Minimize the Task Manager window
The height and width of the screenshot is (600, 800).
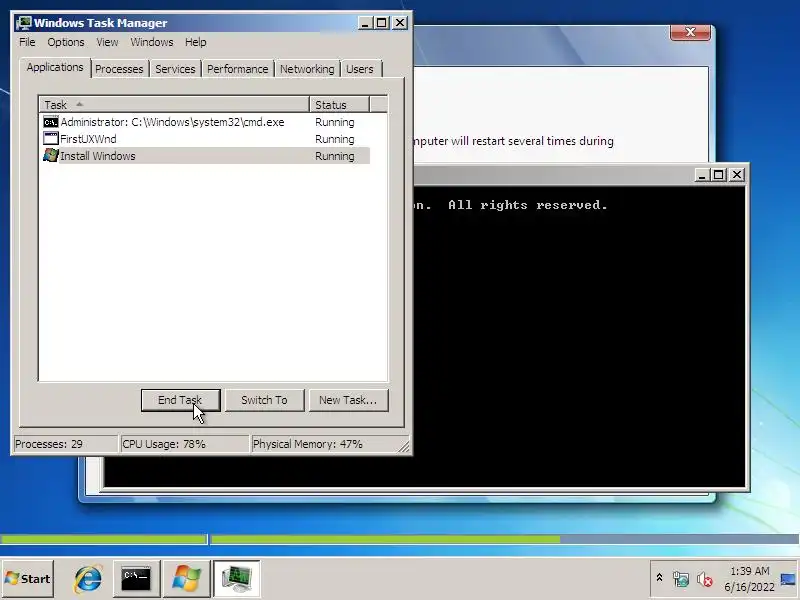point(364,23)
